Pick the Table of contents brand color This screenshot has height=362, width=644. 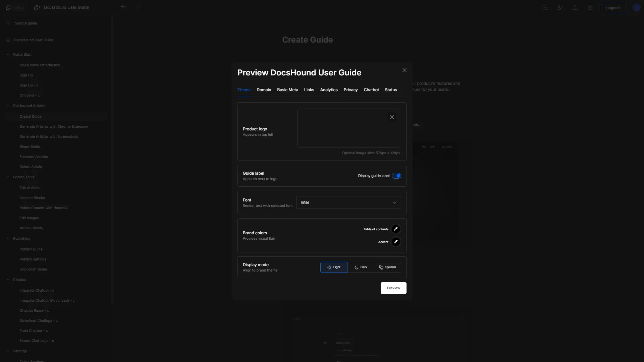[396, 229]
